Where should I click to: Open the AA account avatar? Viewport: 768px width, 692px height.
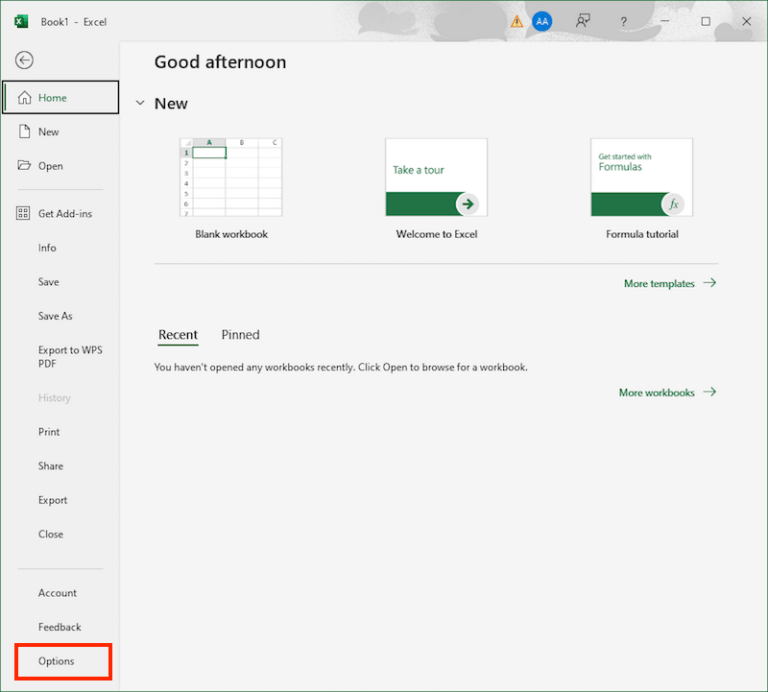[542, 22]
